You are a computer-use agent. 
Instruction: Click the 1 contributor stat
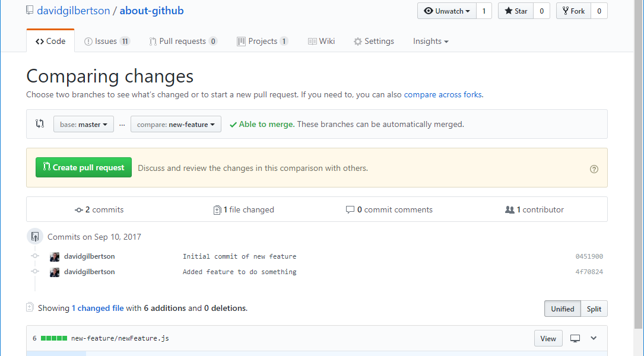534,209
